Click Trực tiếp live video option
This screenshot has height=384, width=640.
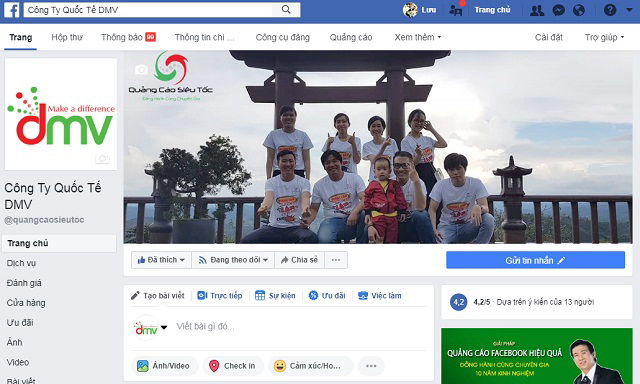[220, 295]
